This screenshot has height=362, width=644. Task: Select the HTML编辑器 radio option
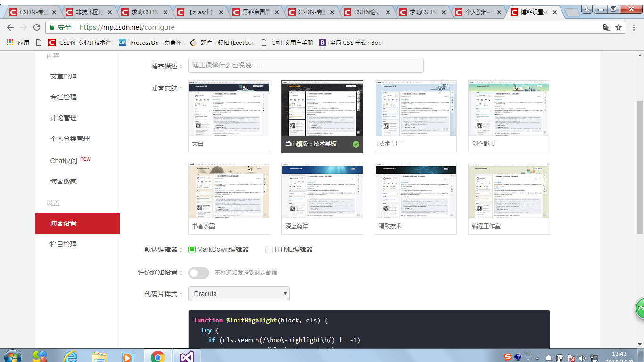coord(269,249)
